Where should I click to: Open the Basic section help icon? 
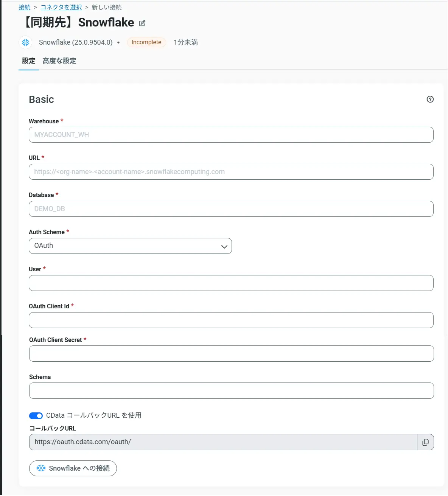coord(430,99)
